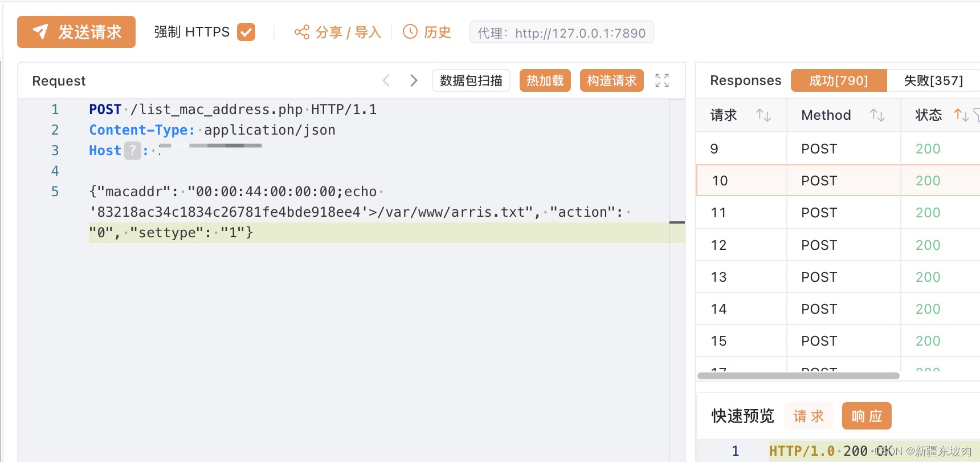Go to next request with right chevron
Screen dimensions: 980x462
pyautogui.click(x=414, y=80)
